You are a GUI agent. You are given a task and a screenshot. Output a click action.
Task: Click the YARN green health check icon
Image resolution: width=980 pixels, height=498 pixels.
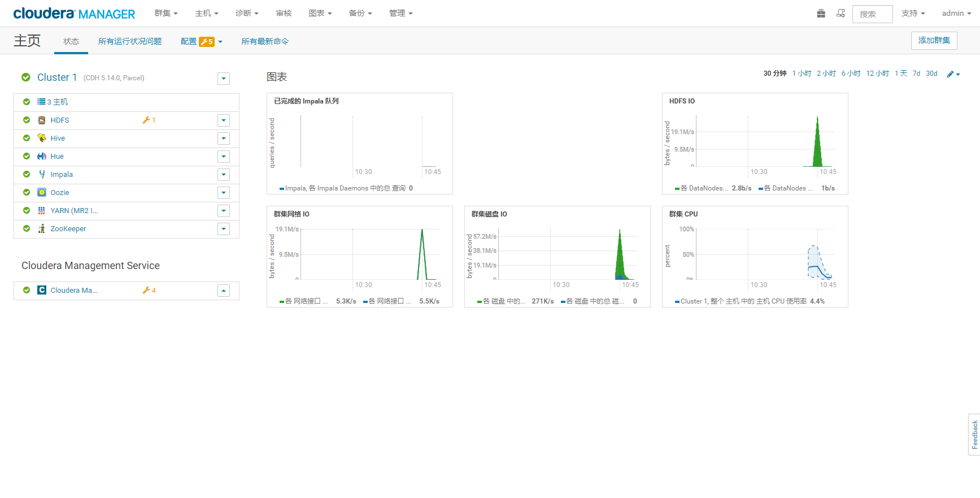[x=27, y=210]
